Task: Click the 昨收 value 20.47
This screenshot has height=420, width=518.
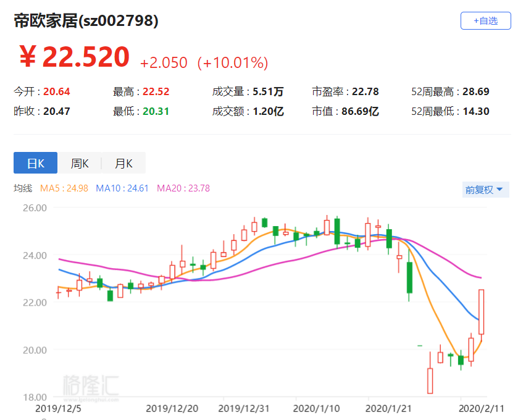Action: [56, 111]
